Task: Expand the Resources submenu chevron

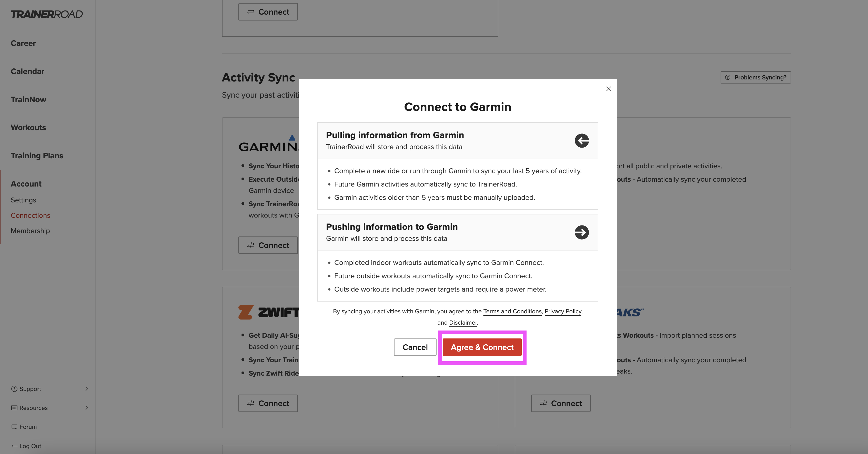Action: click(x=87, y=408)
